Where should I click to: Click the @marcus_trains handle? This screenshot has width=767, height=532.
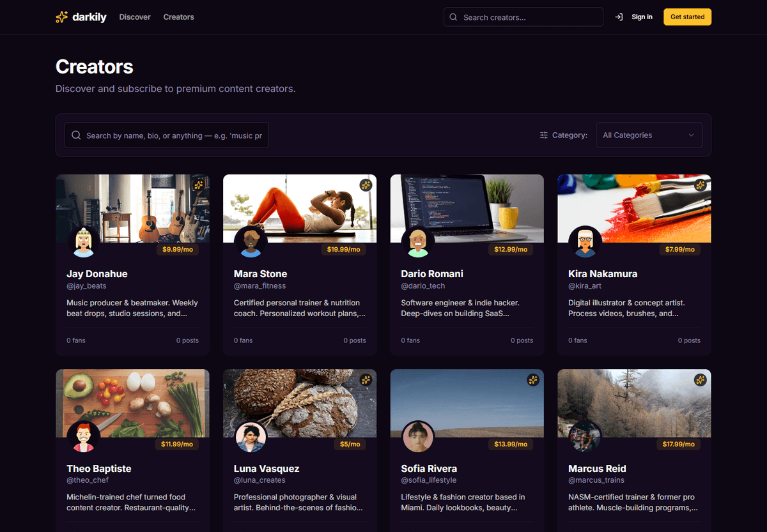(x=596, y=480)
